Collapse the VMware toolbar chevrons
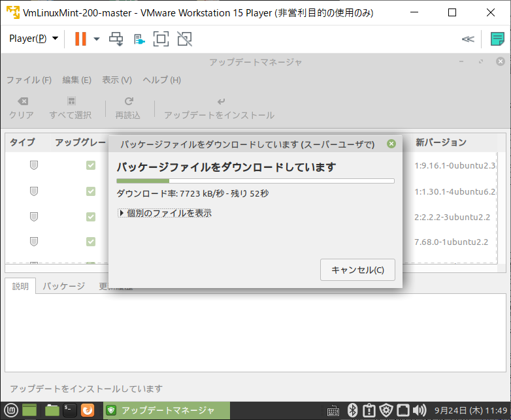 [x=468, y=39]
